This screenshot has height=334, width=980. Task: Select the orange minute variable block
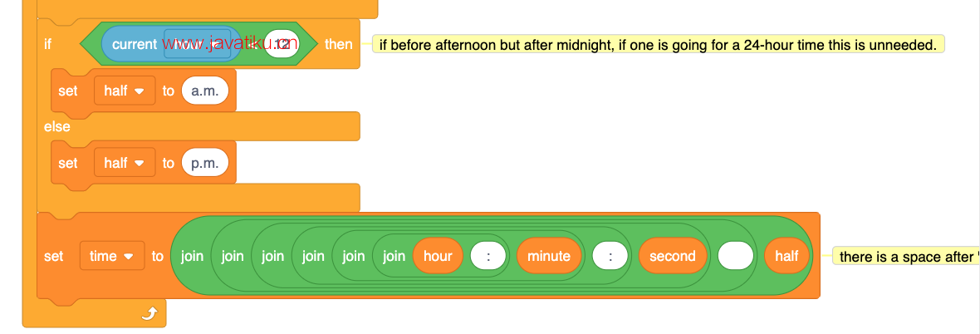click(x=549, y=256)
